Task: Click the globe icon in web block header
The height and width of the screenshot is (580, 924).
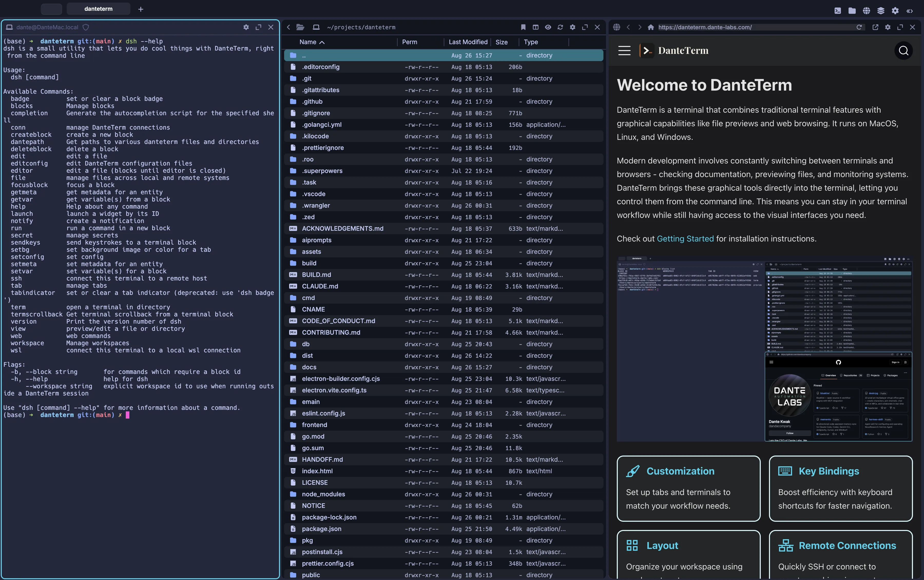Action: [617, 27]
